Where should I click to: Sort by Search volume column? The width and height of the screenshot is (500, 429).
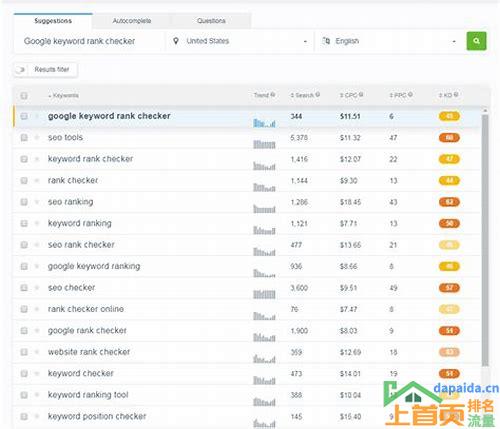[x=302, y=95]
